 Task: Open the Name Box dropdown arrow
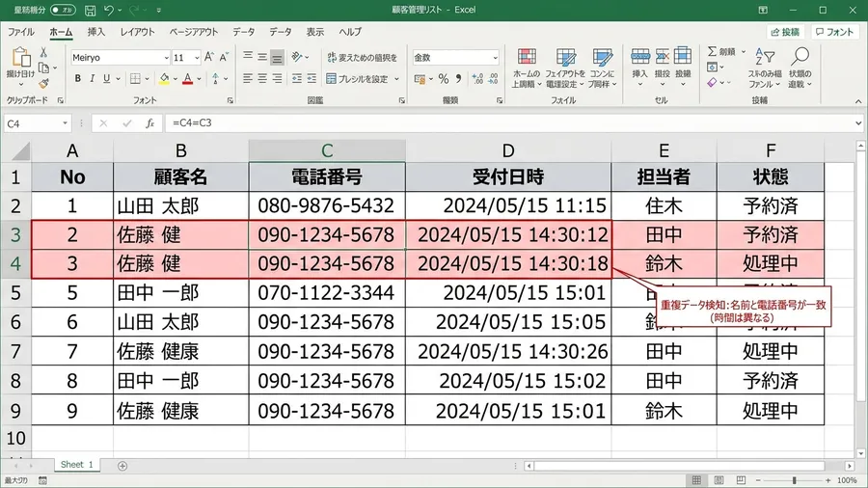tap(65, 123)
